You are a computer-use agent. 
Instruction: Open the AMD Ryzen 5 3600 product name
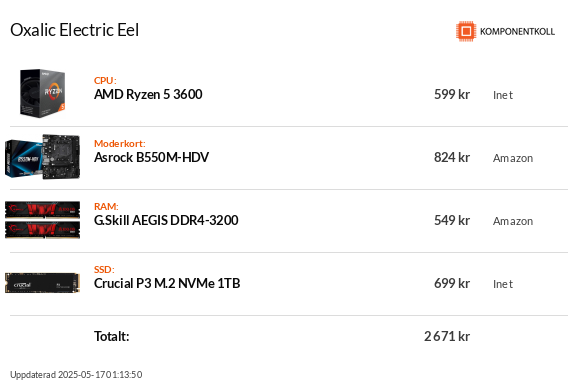point(148,94)
